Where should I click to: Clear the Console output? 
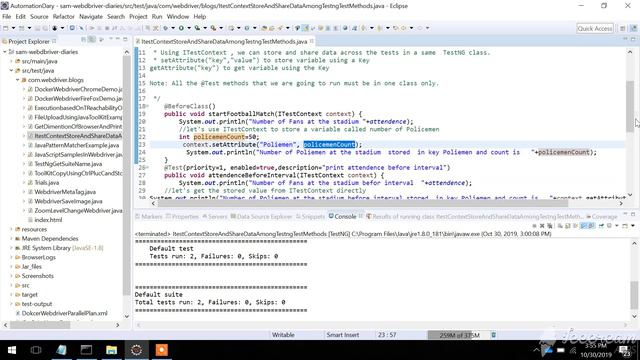(560, 226)
